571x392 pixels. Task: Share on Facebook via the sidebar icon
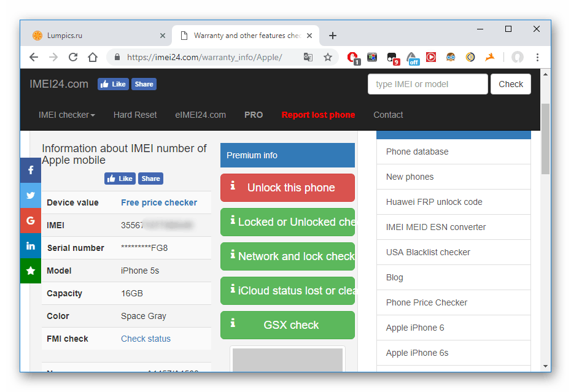pos(31,170)
